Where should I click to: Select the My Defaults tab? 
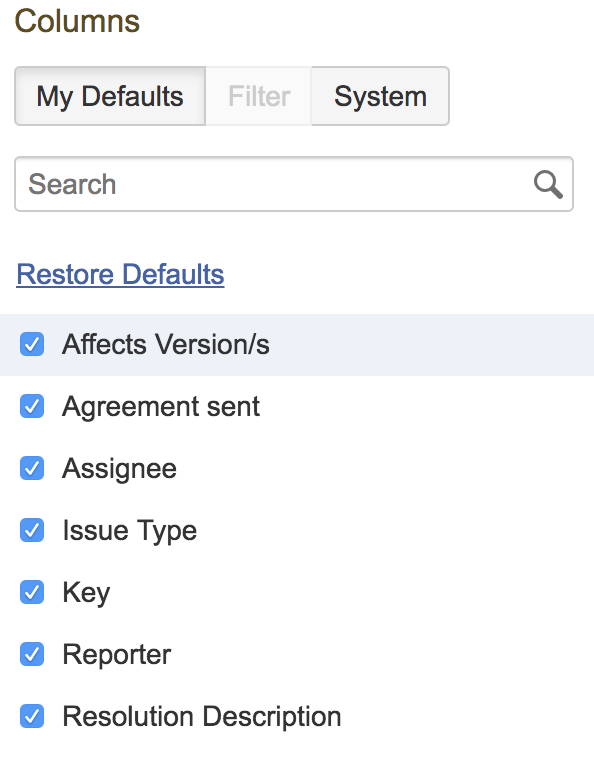click(x=110, y=96)
